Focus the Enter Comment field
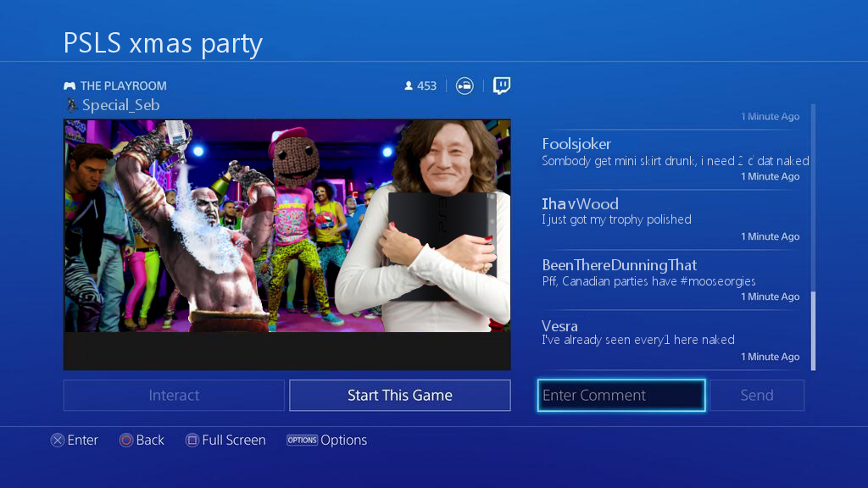 tap(621, 395)
